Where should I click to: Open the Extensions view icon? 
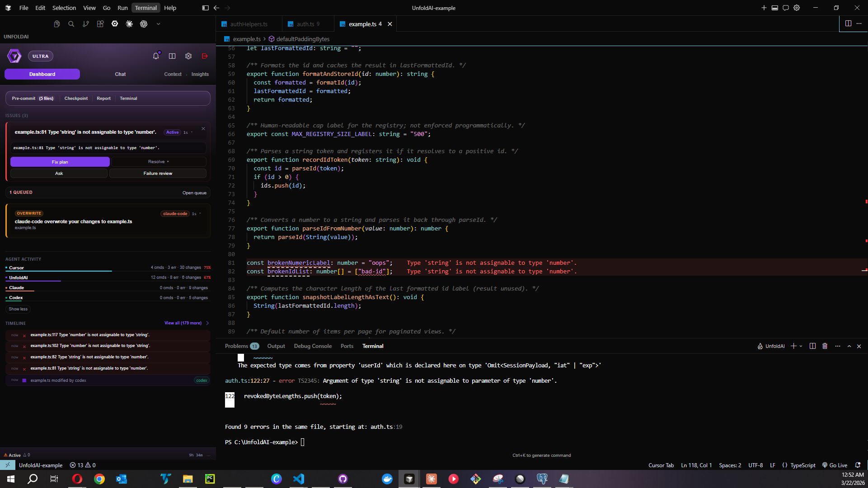(100, 24)
